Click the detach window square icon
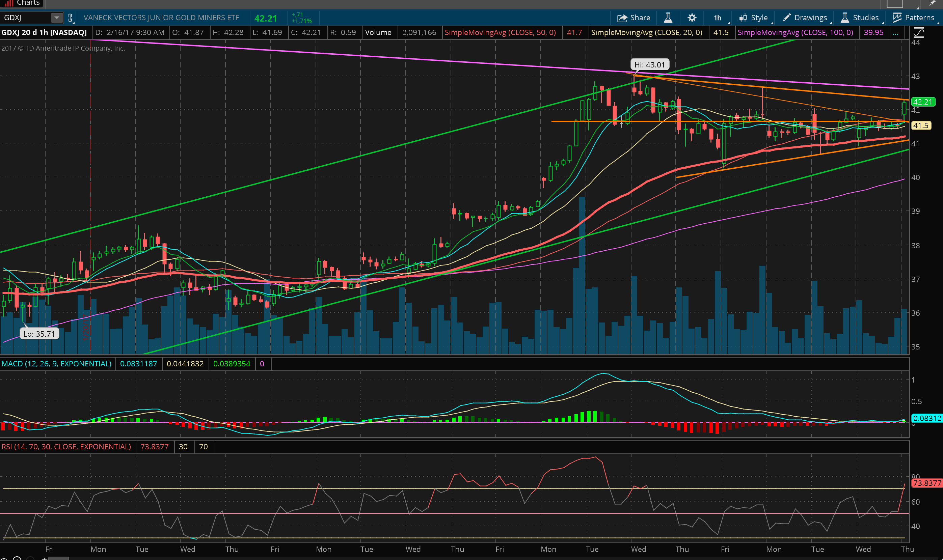 click(x=894, y=3)
